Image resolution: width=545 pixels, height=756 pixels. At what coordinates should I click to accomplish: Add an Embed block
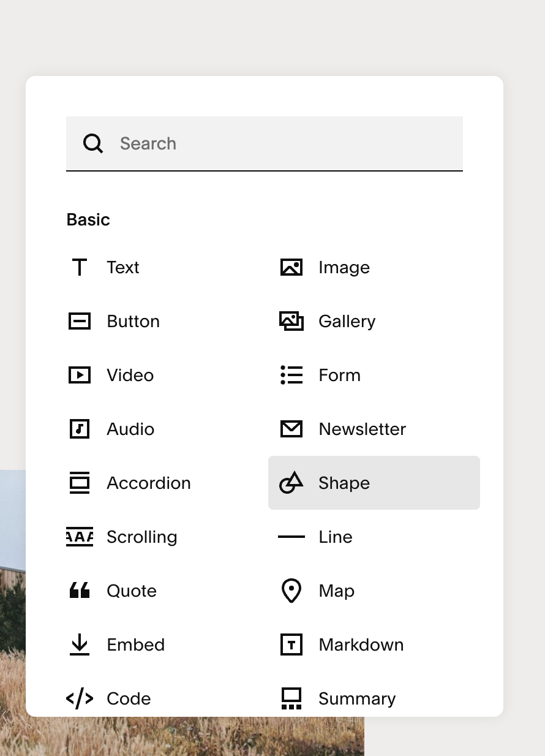point(80,644)
